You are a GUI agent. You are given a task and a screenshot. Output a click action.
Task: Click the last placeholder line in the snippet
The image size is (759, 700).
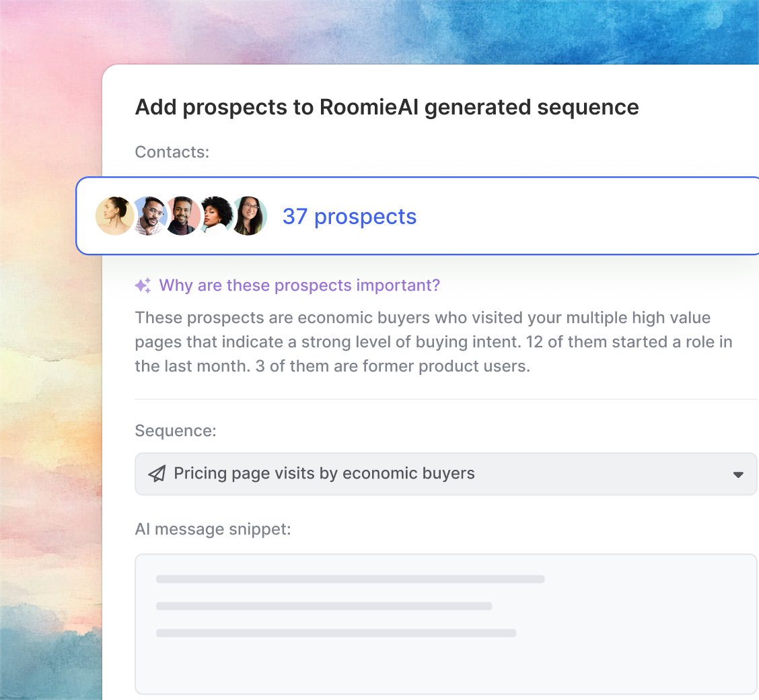pos(336,633)
